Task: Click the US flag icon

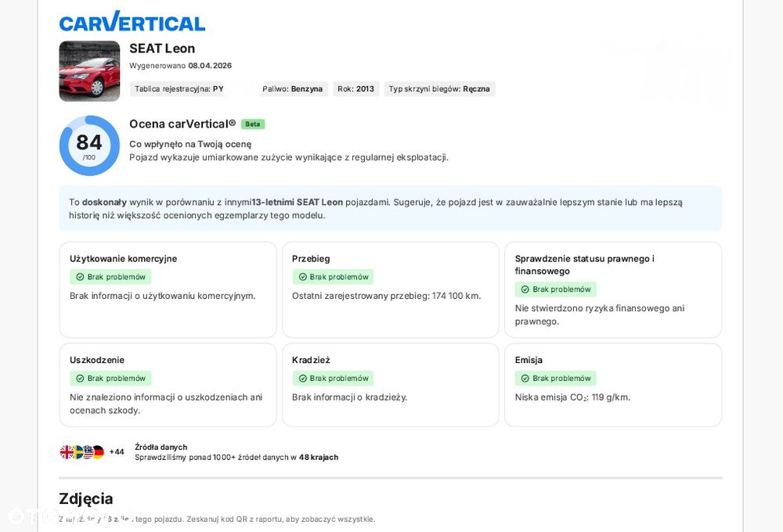Action: point(88,452)
